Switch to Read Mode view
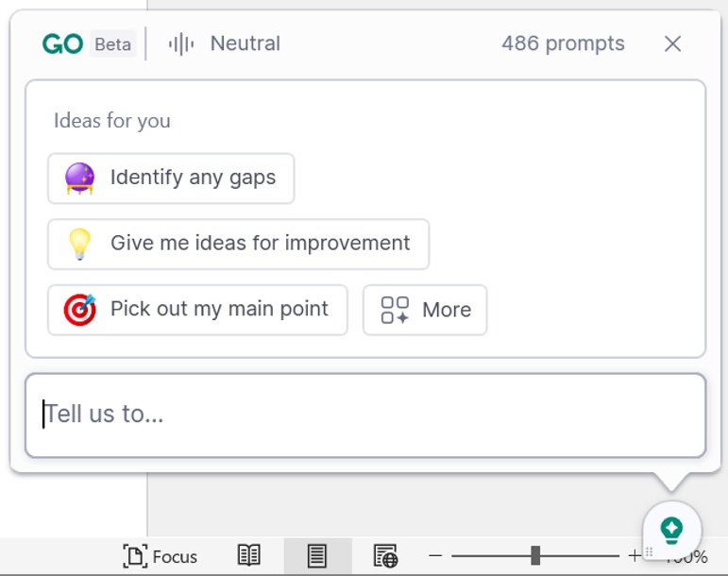728x576 pixels. [249, 556]
